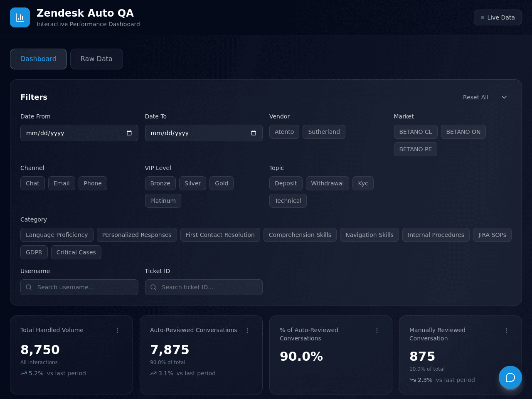Focus the Date To date field
Viewport: 532px width, 399px height.
[204, 133]
